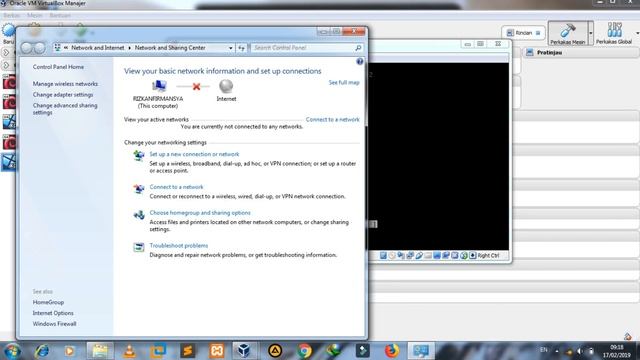Open the Windows Start button
The image size is (640, 360).
pos(12,351)
